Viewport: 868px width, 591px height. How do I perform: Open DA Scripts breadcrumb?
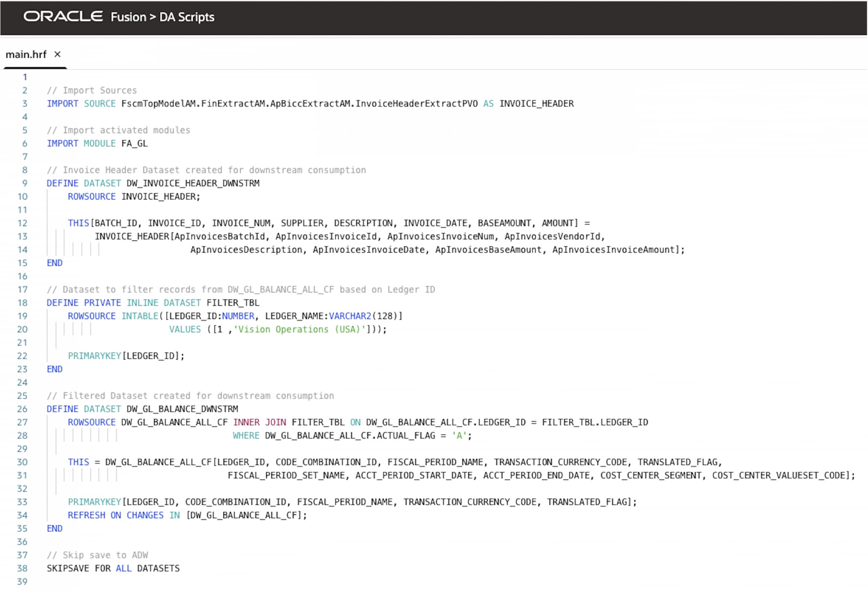[187, 17]
